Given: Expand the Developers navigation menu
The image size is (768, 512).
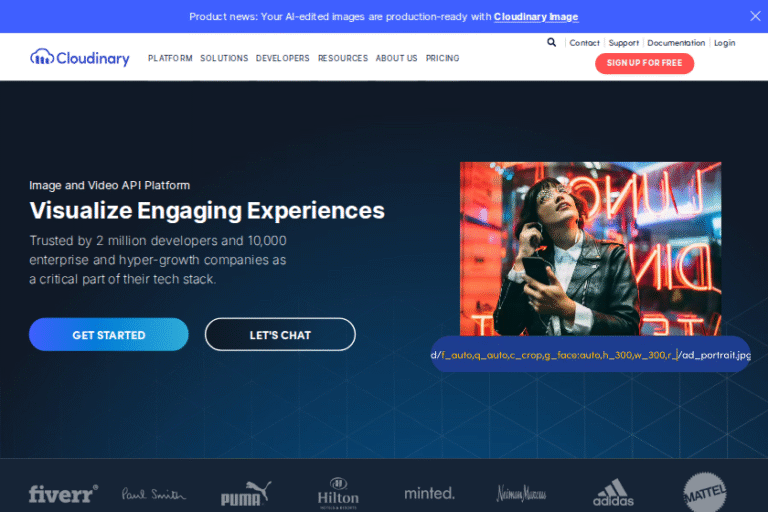Looking at the screenshot, I should tap(283, 58).
